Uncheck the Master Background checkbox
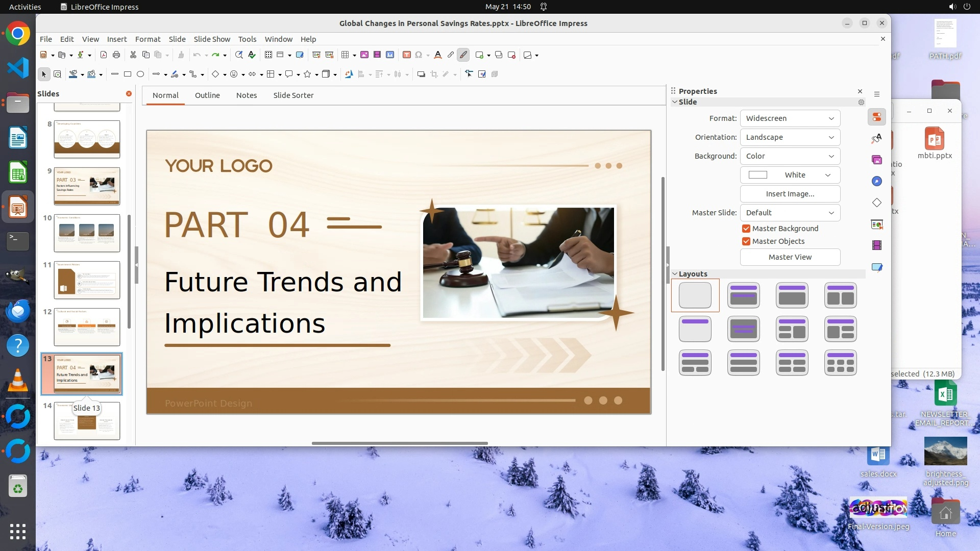This screenshot has width=980, height=551. pyautogui.click(x=746, y=229)
